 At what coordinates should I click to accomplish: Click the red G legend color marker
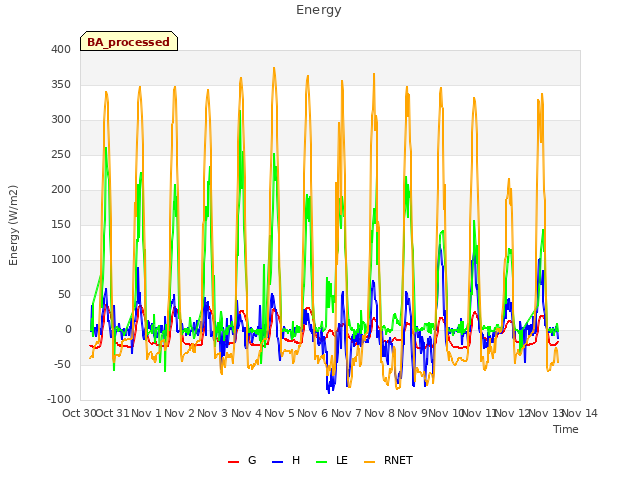(233, 462)
